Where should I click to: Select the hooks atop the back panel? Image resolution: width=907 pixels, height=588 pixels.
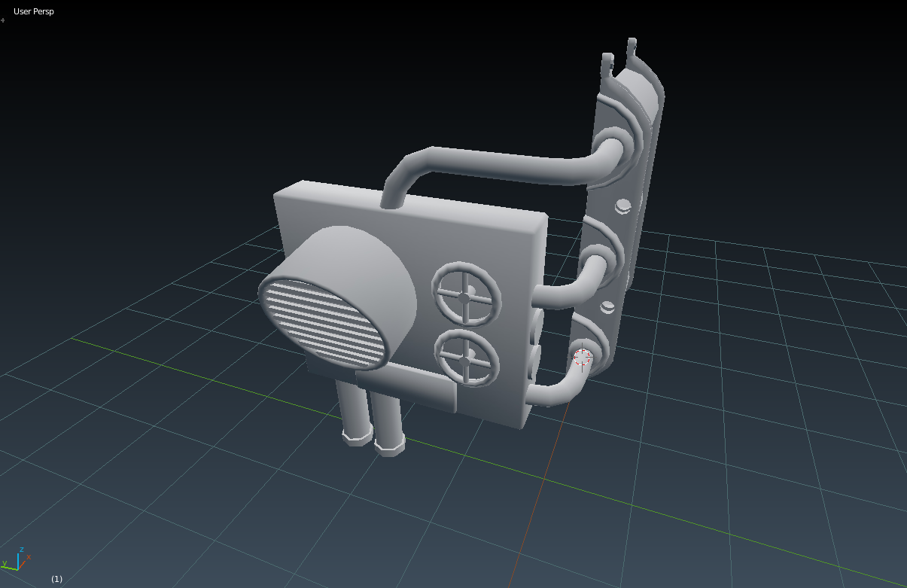(621, 59)
